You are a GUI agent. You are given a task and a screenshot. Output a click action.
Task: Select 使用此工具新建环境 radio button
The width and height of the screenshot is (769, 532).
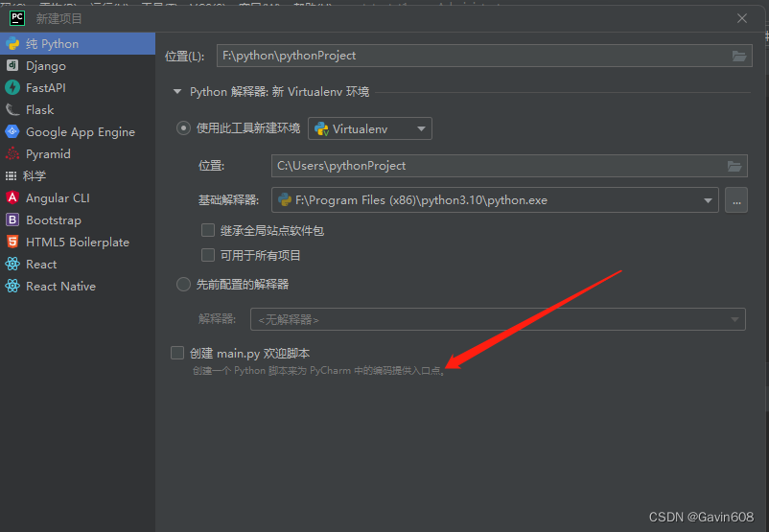[x=183, y=128]
